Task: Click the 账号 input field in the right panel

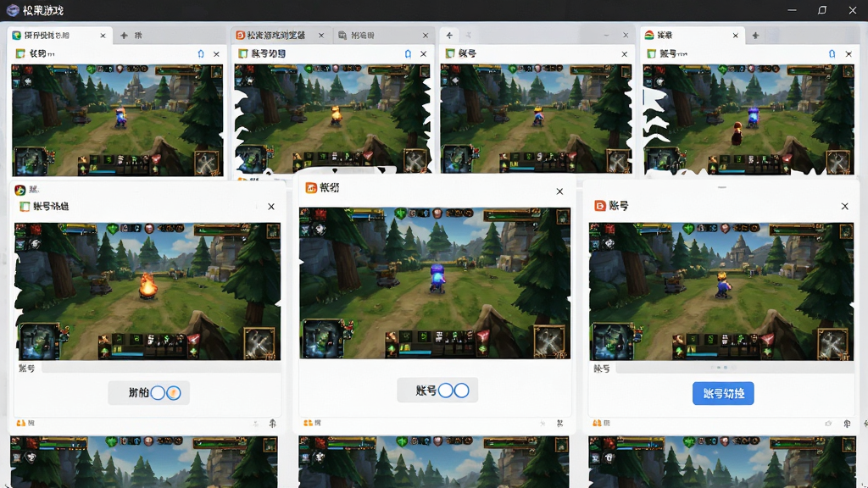Action: tap(734, 368)
